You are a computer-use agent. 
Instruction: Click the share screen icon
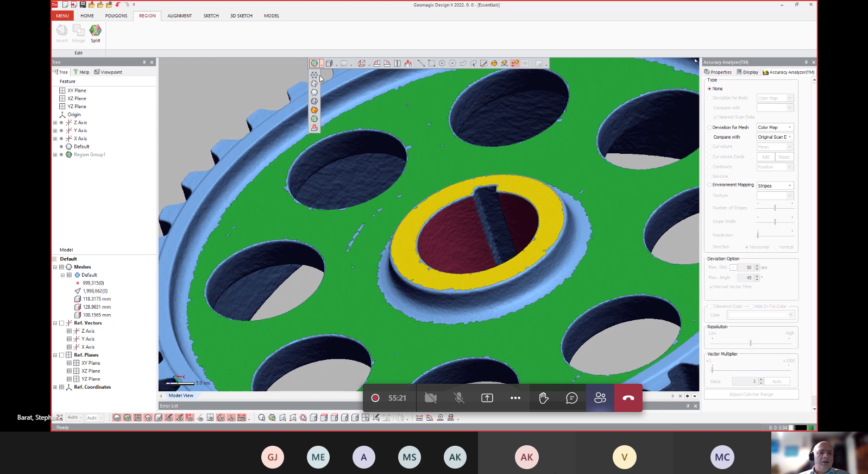[487, 398]
